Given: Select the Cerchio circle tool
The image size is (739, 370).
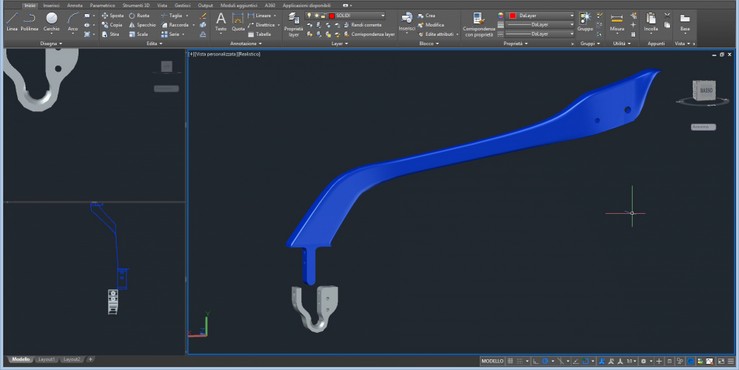Looking at the screenshot, I should point(51,22).
